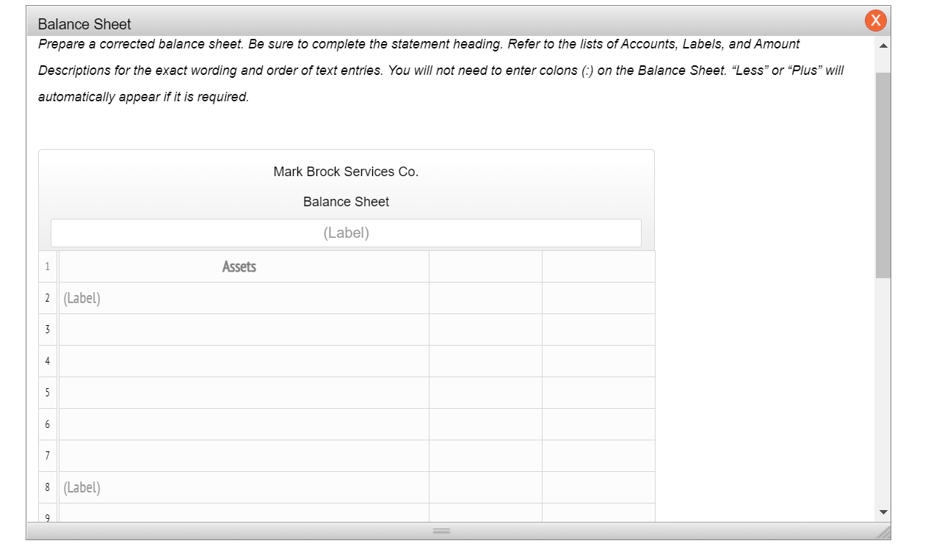Viewport: 928px width, 560px height.
Task: Click the date Label field below Balance Sheet heading
Action: click(346, 233)
